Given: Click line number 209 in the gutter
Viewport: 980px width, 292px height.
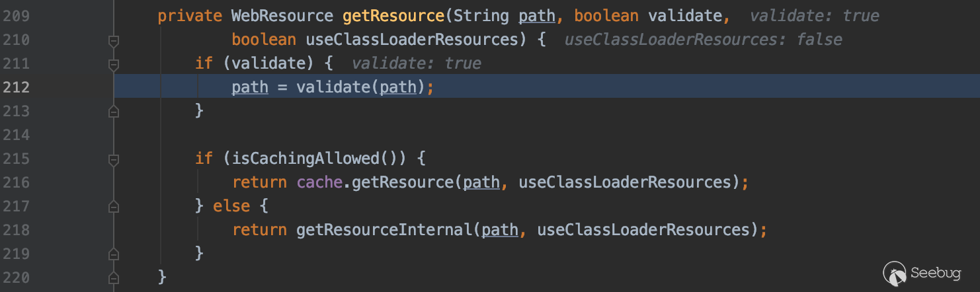Looking at the screenshot, I should [16, 17].
